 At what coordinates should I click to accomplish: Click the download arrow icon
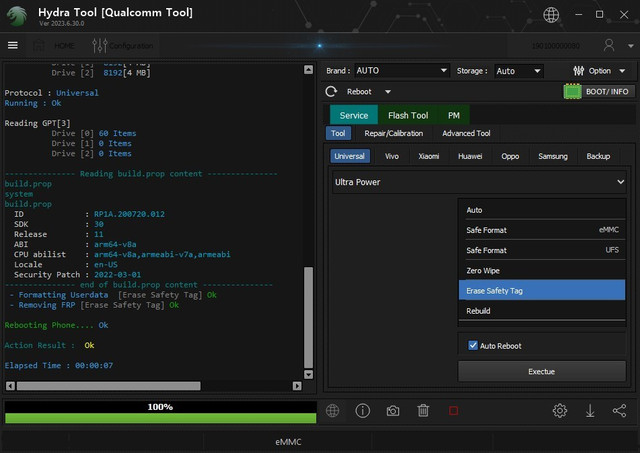590,411
